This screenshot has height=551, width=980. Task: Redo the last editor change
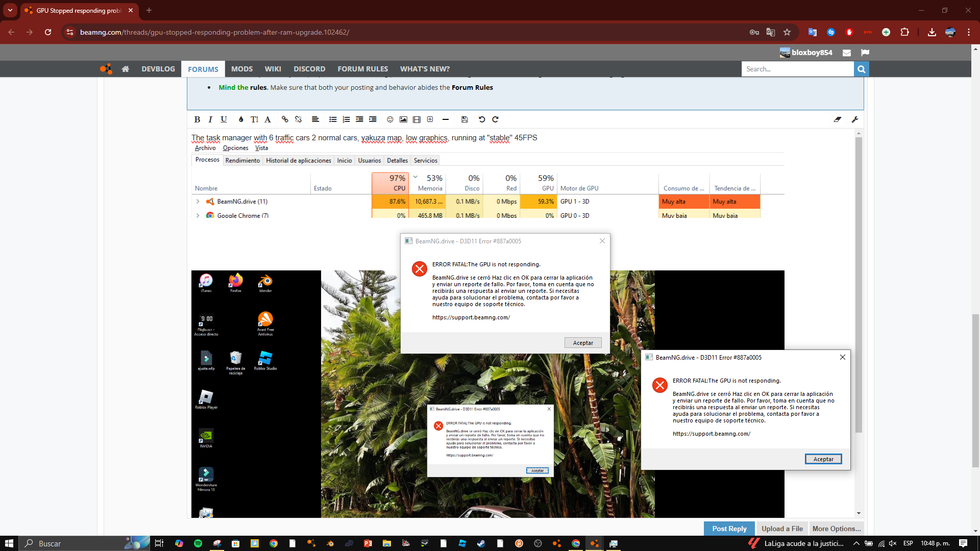[x=495, y=119]
